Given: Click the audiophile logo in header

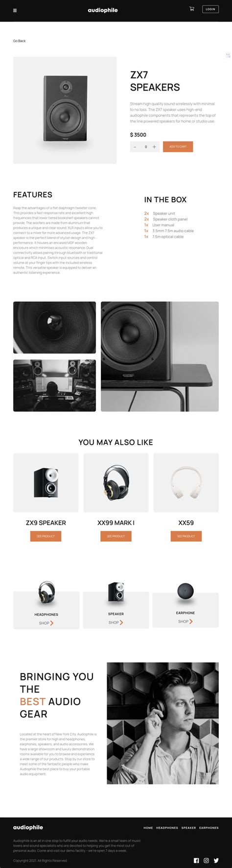Looking at the screenshot, I should 103,10.
